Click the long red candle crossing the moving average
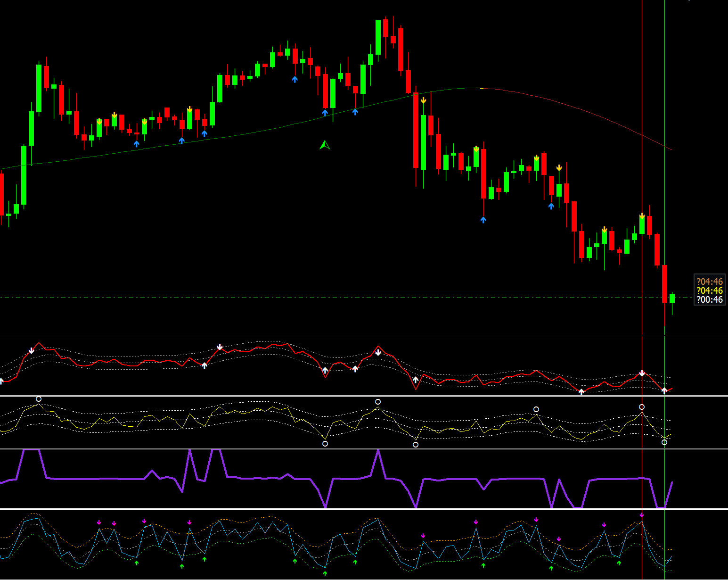Image resolution: width=728 pixels, height=580 pixels. pyautogui.click(x=416, y=130)
